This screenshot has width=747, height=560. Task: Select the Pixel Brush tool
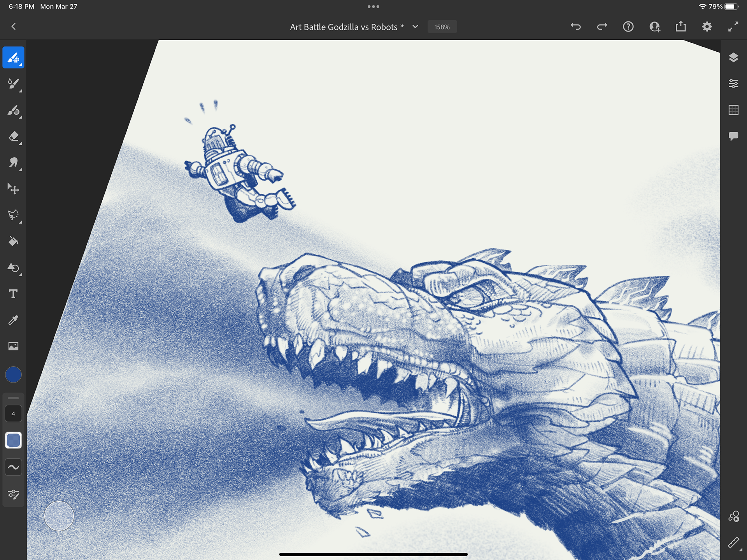[x=13, y=58]
